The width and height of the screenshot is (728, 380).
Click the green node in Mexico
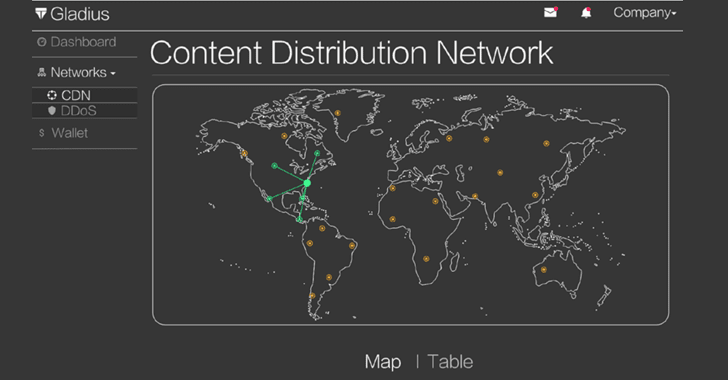(269, 199)
